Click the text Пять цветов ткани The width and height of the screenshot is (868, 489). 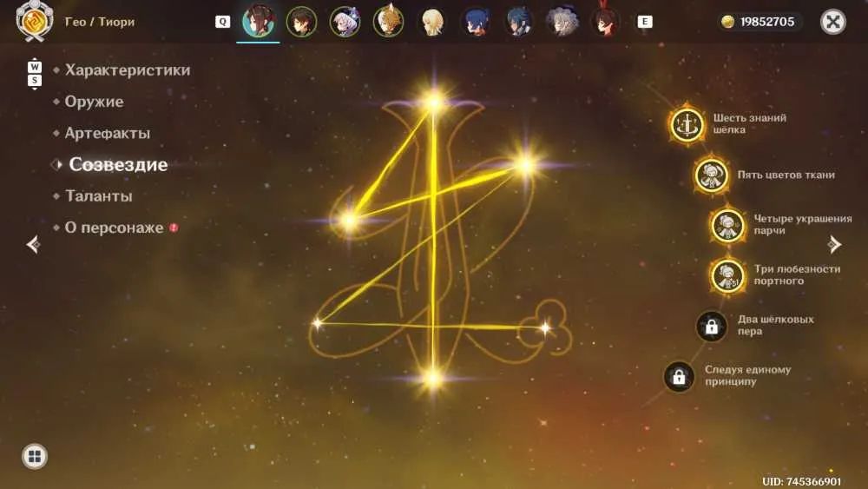coord(786,175)
